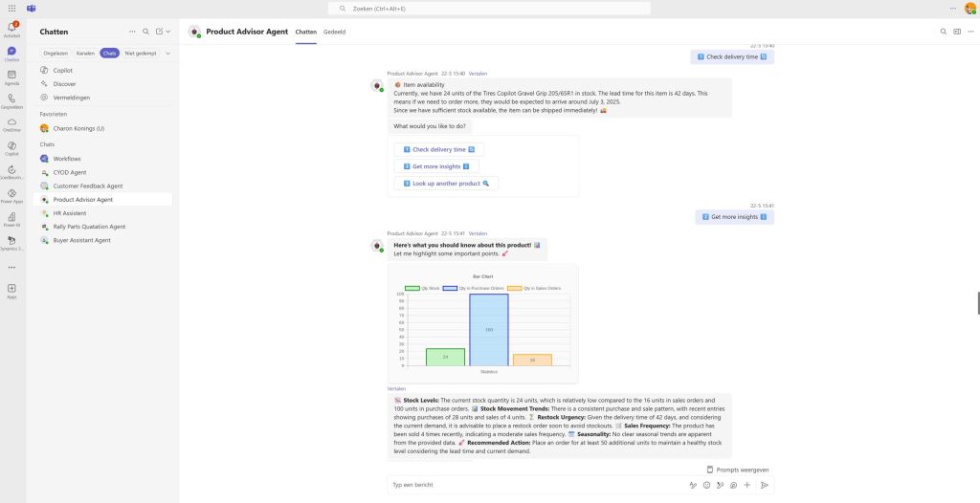Open the text formatting icon in compose box
This screenshot has height=503, width=980.
pyautogui.click(x=693, y=485)
